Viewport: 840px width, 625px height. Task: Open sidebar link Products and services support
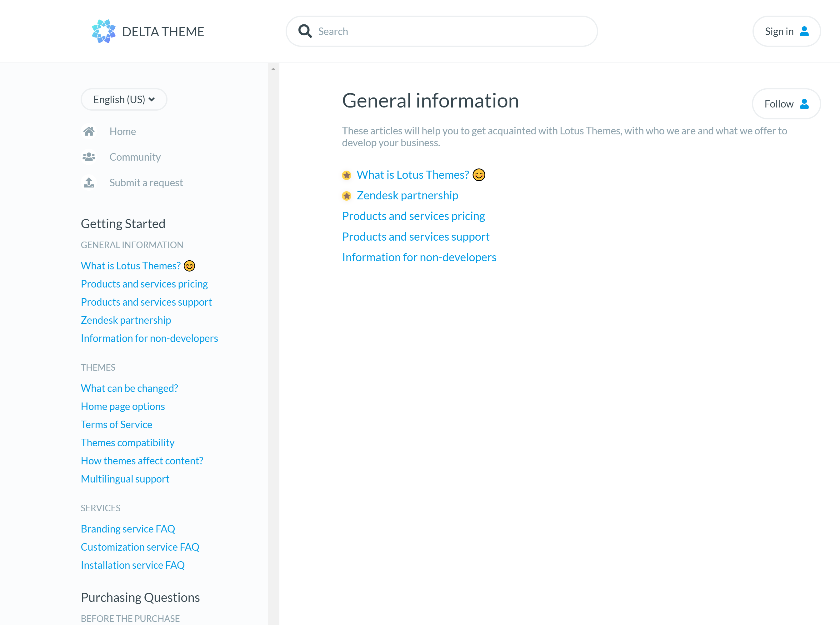point(147,302)
